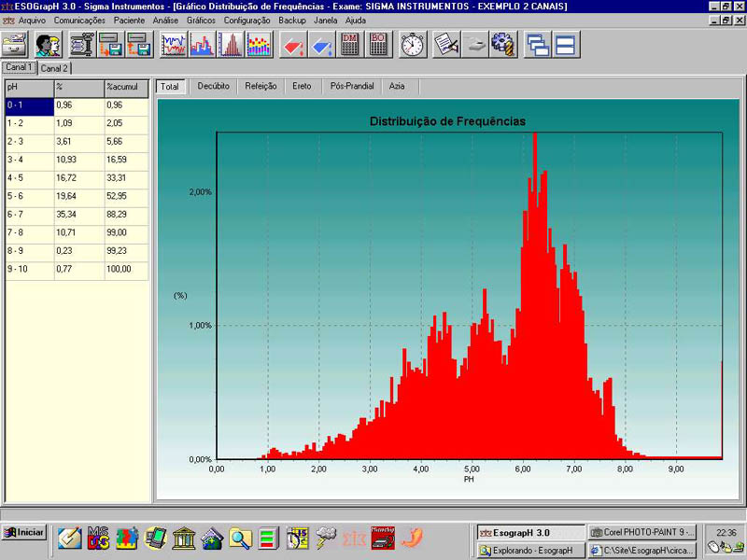The height and width of the screenshot is (560, 747).
Task: Switch to Corel PHOTO-PAINT in taskbar
Action: (642, 532)
